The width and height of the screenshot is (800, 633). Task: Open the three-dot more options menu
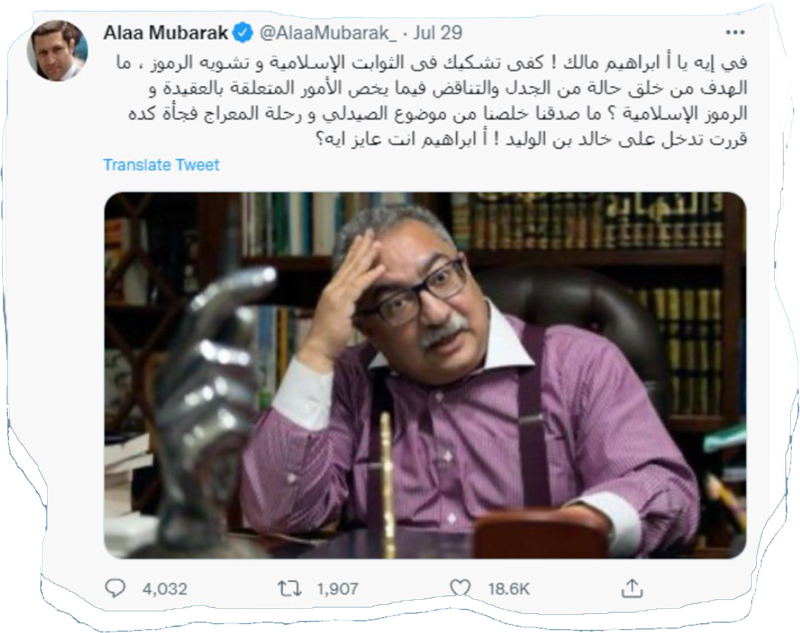coord(735,33)
